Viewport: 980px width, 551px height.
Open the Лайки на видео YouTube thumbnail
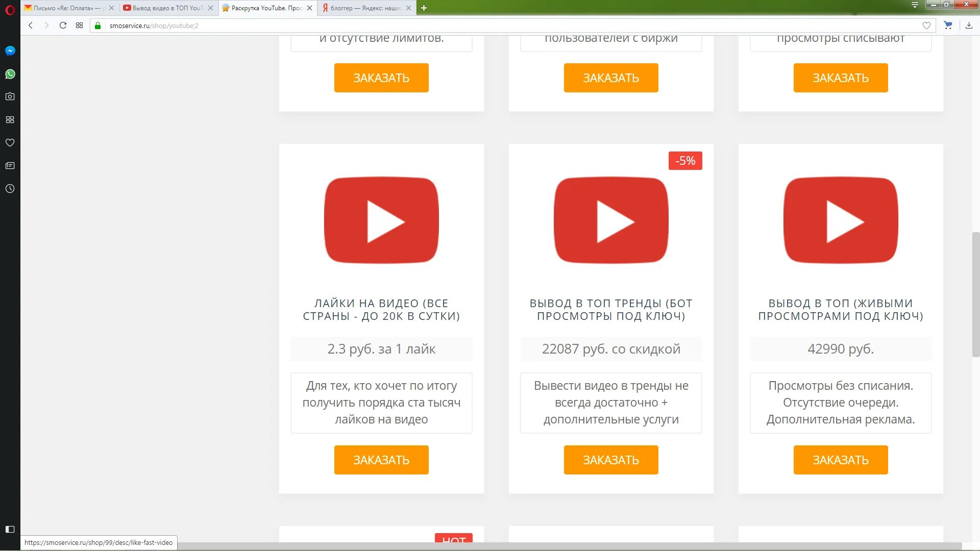click(381, 220)
